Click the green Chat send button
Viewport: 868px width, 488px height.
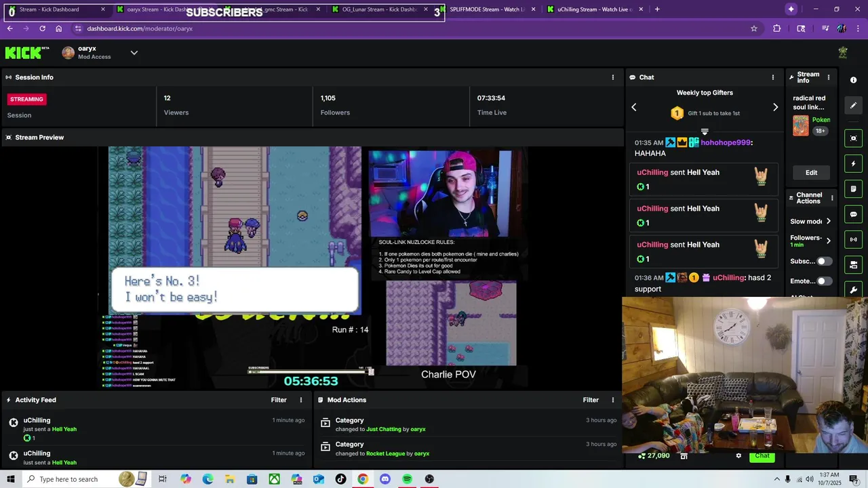[x=762, y=455]
